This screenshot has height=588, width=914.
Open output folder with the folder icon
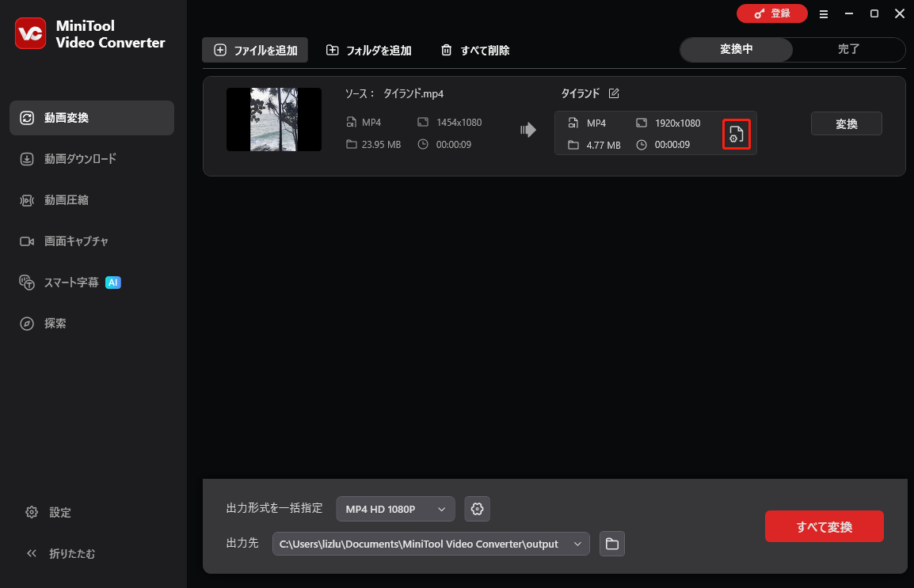point(611,544)
